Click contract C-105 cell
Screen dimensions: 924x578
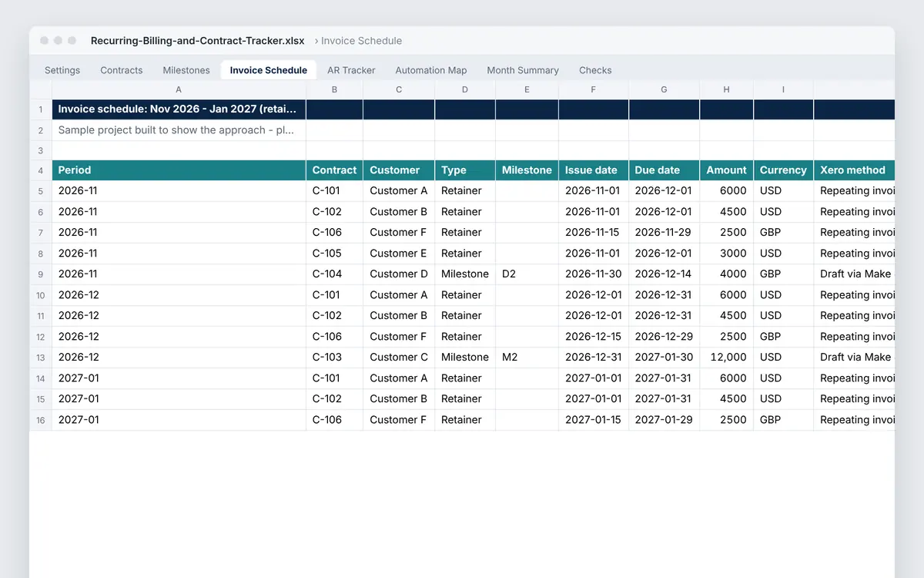click(334, 253)
